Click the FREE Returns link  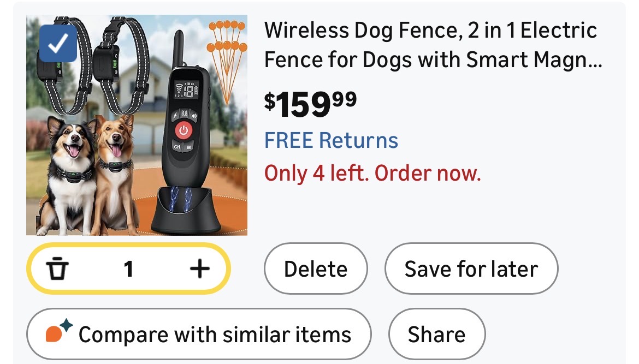click(x=332, y=140)
